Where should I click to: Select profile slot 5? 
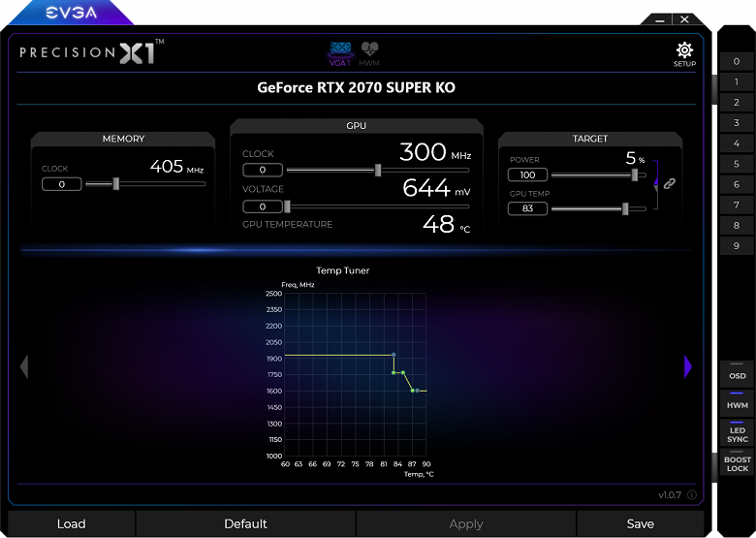click(x=737, y=164)
